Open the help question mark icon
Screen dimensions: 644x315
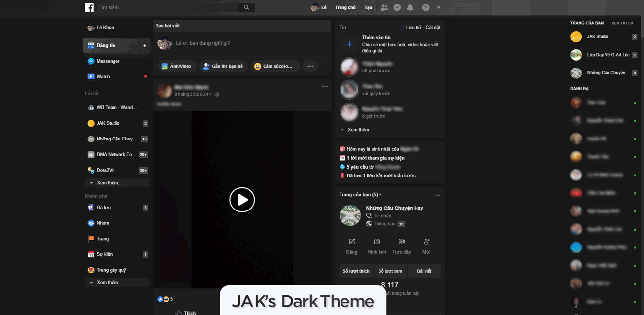point(426,7)
